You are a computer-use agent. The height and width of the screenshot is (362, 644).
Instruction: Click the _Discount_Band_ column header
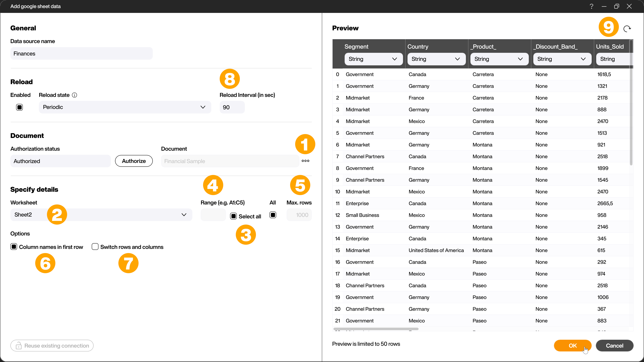tap(555, 47)
